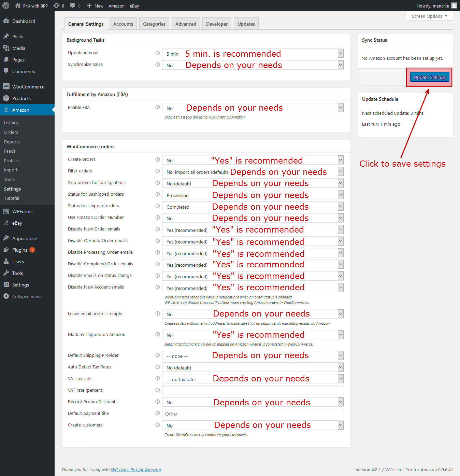Screen dimensions: 460x476
Task: Click the VAT rate (percent) input field
Action: click(x=253, y=390)
